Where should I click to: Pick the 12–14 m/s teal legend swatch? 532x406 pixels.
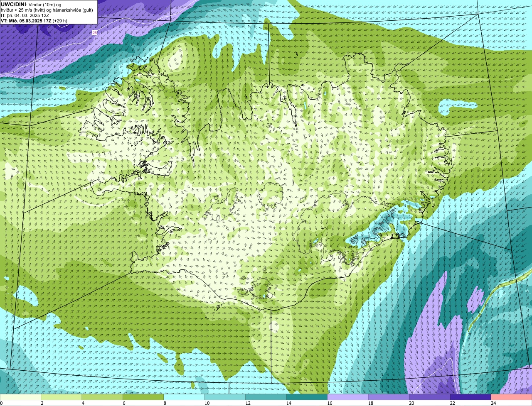tap(266, 397)
